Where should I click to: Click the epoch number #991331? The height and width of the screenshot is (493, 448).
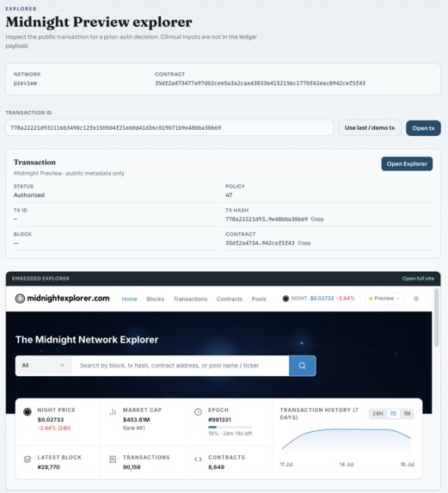(x=219, y=420)
